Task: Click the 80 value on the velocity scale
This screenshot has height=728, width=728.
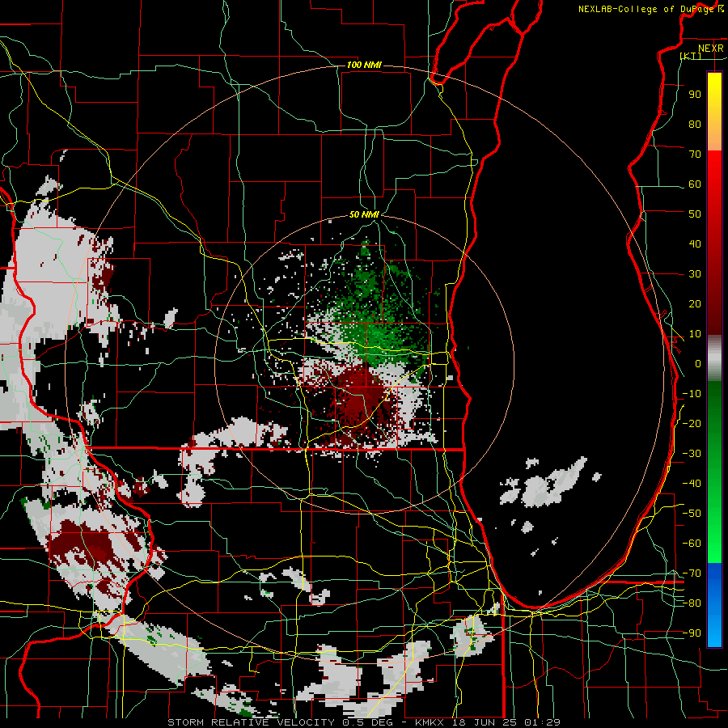Action: click(695, 125)
